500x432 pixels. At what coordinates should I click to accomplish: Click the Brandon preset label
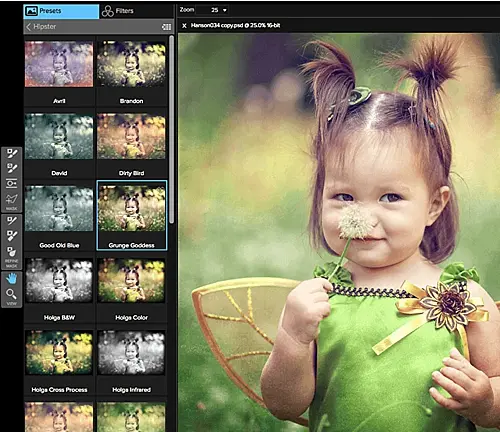(131, 101)
